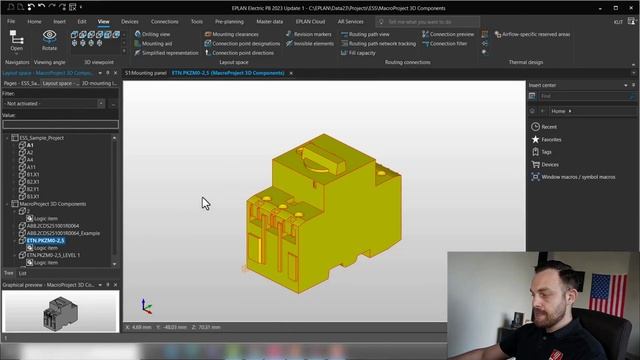The width and height of the screenshot is (640, 360).
Task: Switch to the Pages - ESS_Sa navigator tab
Action: [x=21, y=83]
